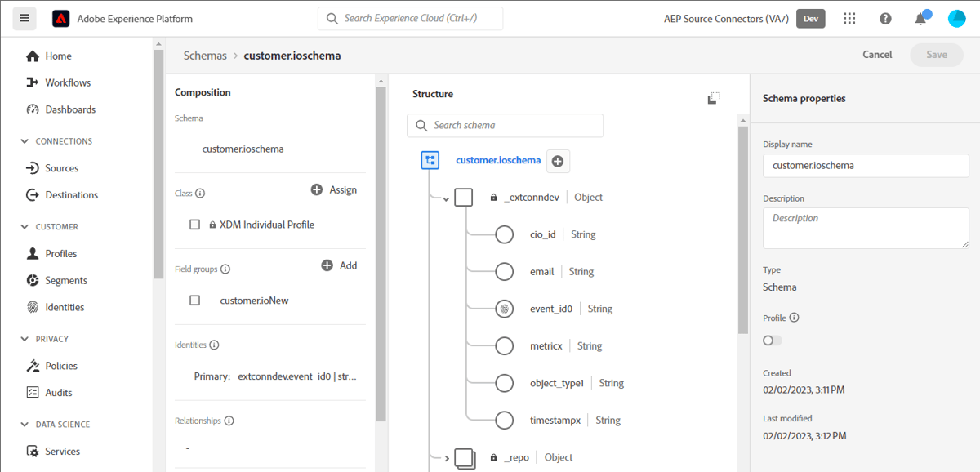This screenshot has height=472, width=980.
Task: Open the help menu
Action: tap(885, 18)
